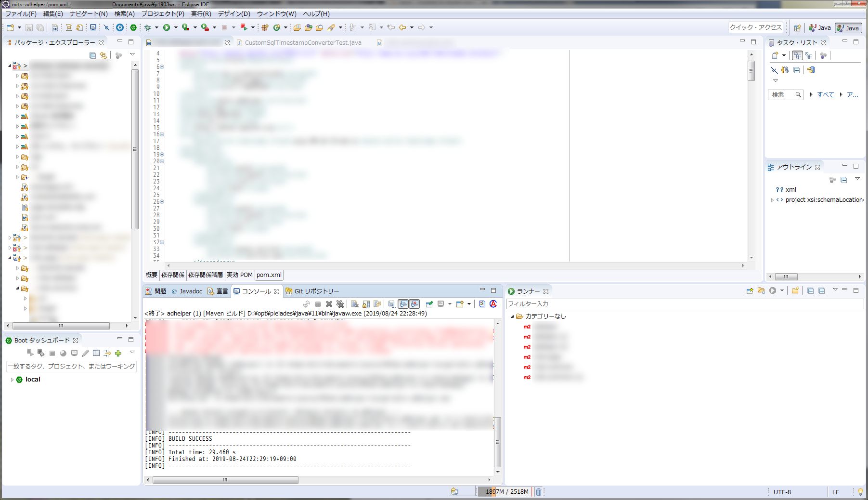Toggle Categorized view in Task List
Image resolution: width=868 pixels, height=500 pixels.
(x=798, y=55)
